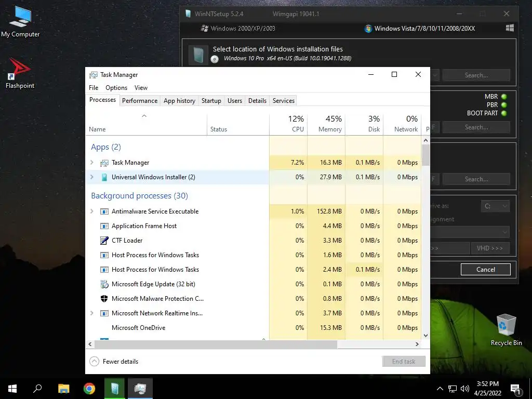The image size is (532, 399).
Task: Expand the Task Manager process group
Action: click(91, 163)
